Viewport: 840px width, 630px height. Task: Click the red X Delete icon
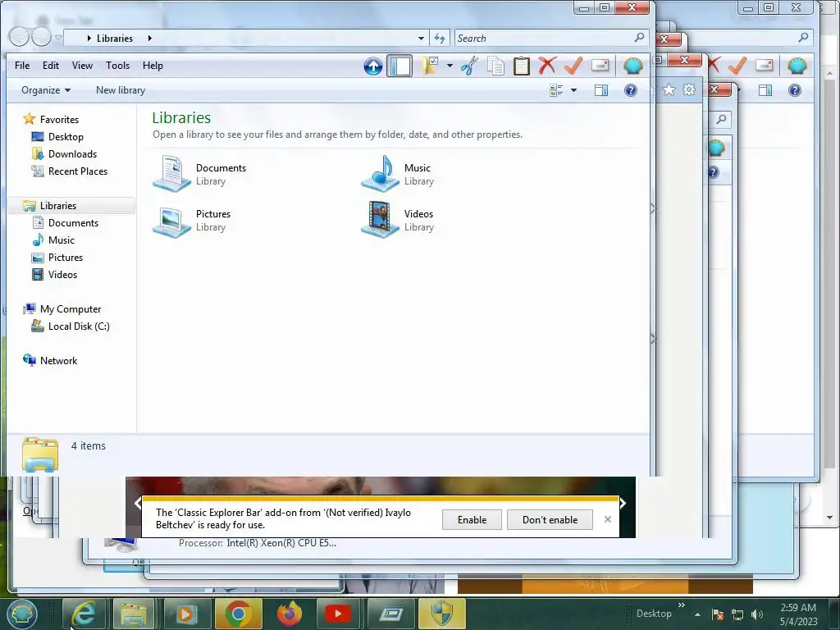[x=547, y=66]
